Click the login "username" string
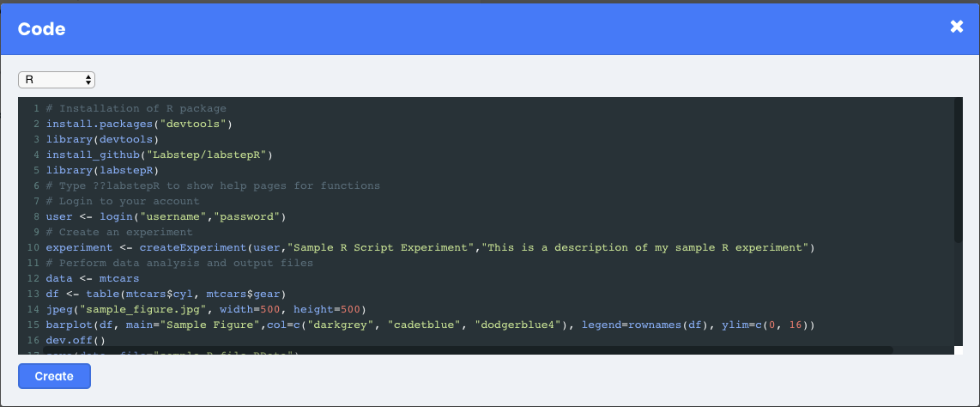The height and width of the screenshot is (407, 980). (177, 216)
